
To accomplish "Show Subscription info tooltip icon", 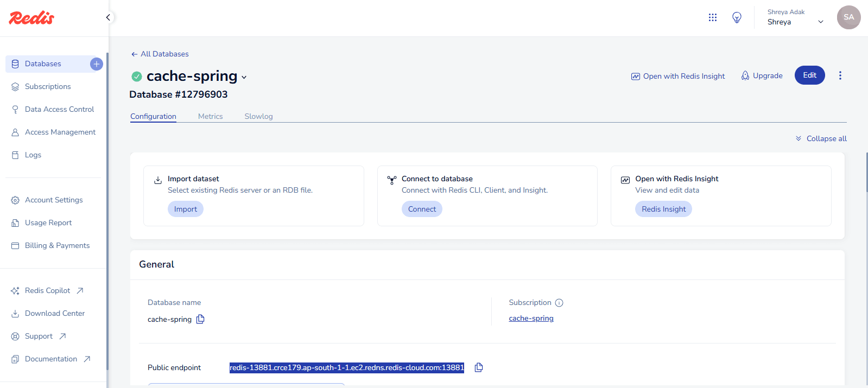I will (559, 303).
